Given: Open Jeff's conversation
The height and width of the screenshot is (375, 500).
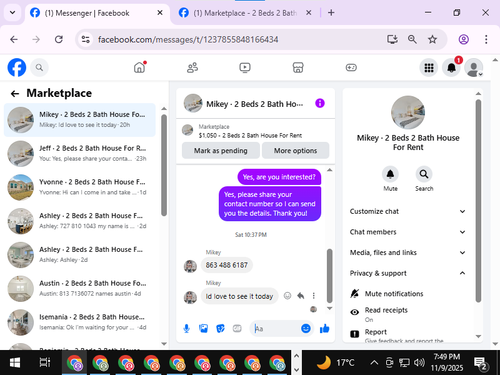Looking at the screenshot, I should coord(80,153).
